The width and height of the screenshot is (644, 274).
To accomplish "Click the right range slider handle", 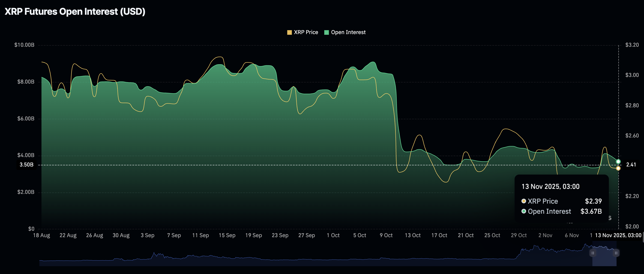I will [616, 253].
